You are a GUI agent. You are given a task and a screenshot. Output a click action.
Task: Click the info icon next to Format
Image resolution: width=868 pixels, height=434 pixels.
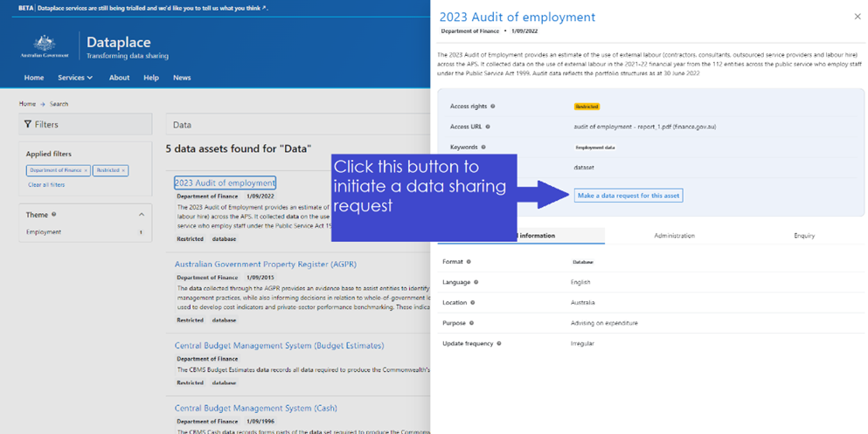pos(469,261)
